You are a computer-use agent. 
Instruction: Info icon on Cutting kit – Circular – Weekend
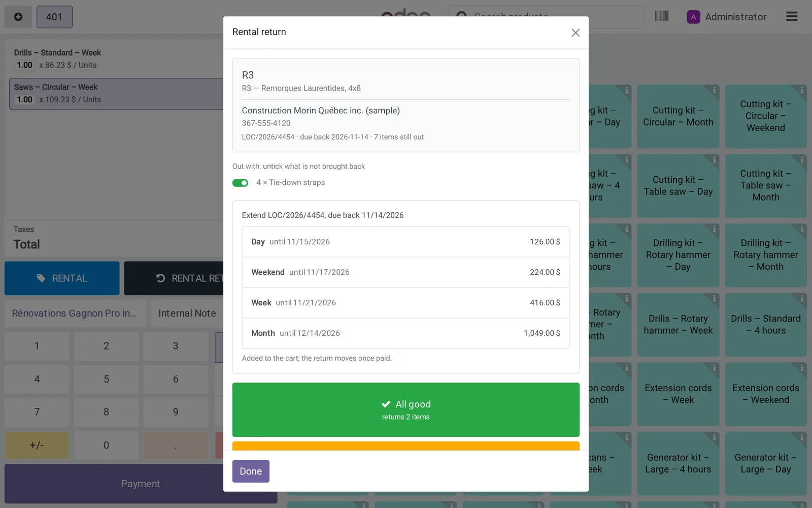pyautogui.click(x=802, y=90)
